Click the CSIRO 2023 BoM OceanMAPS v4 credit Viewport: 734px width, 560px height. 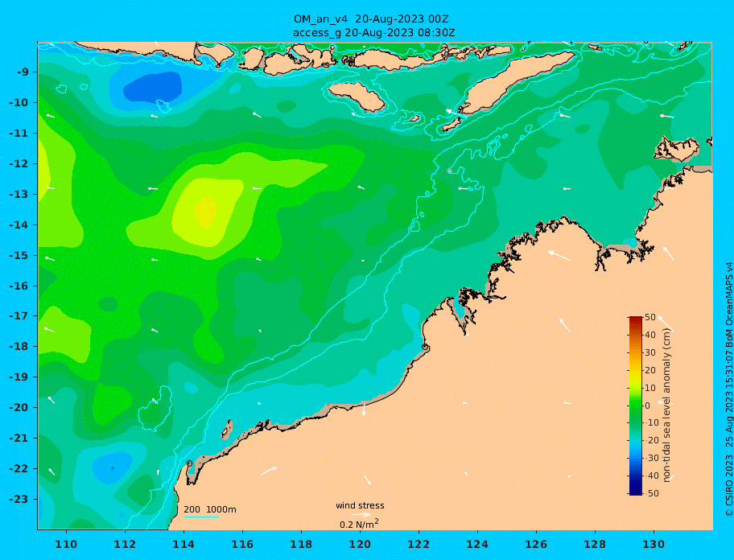coord(728,389)
